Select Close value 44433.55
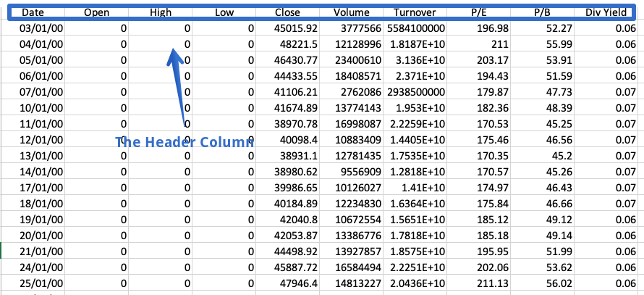Viewport: 644px width, 295px height. coord(287,76)
